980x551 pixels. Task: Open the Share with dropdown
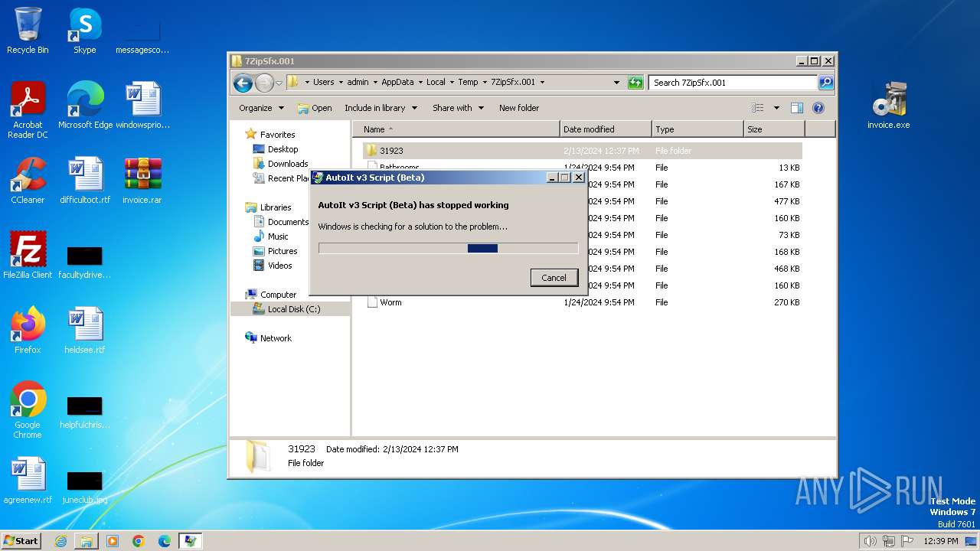458,108
